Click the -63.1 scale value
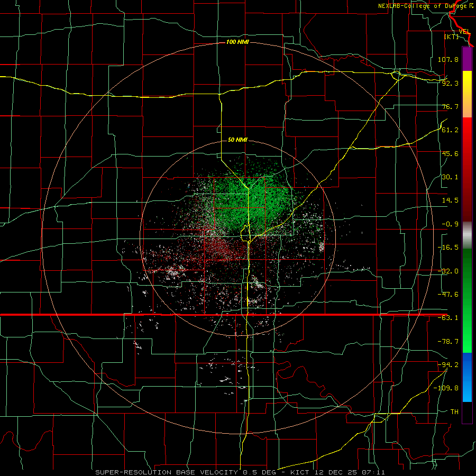 click(x=448, y=318)
